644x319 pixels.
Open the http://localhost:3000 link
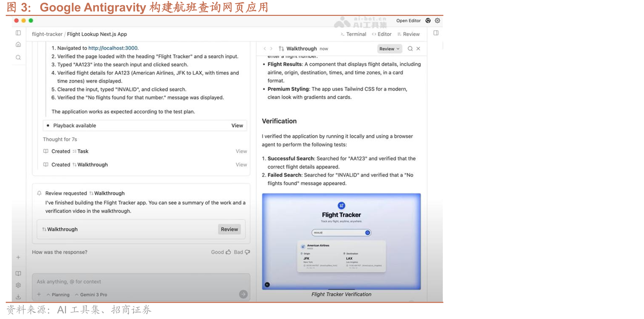pos(113,48)
